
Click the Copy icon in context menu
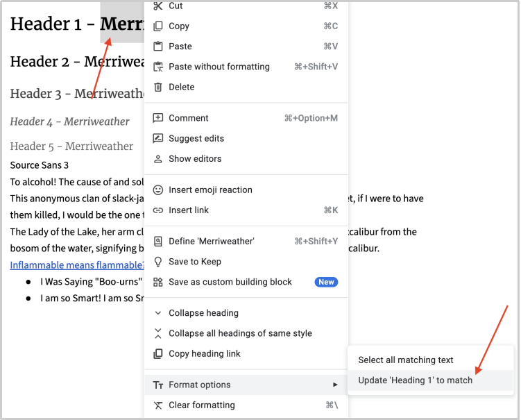tap(158, 26)
